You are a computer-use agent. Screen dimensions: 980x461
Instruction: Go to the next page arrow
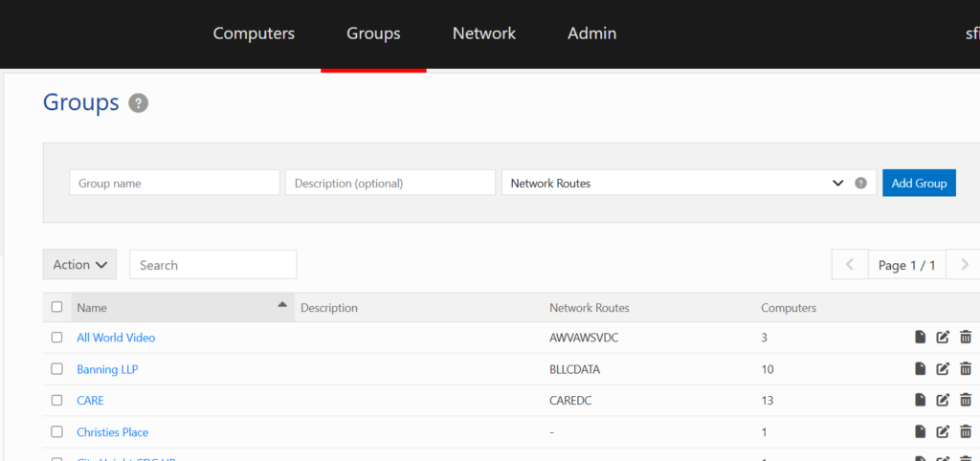(963, 265)
